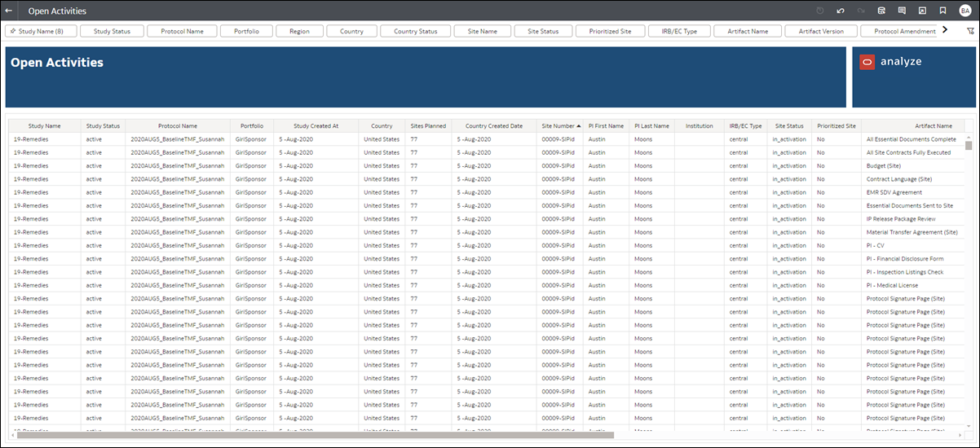This screenshot has height=448, width=980.
Task: Open the export icon
Action: pos(922,11)
